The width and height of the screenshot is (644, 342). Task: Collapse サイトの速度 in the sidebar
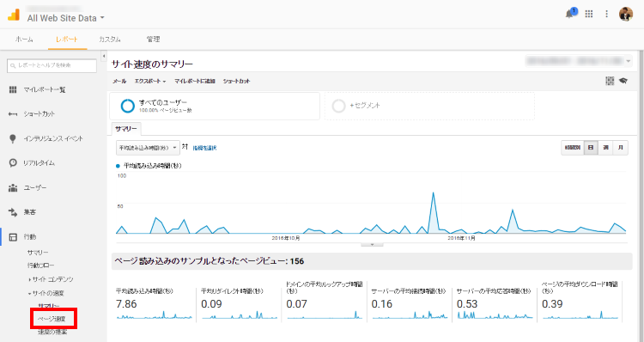[46, 293]
